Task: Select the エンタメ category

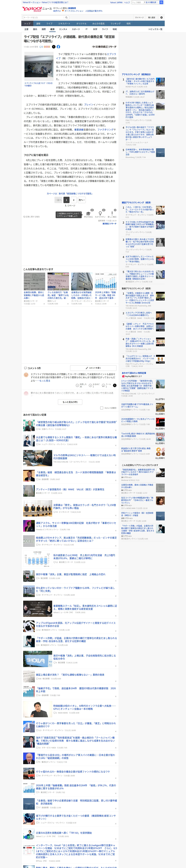Action: click(x=63, y=29)
